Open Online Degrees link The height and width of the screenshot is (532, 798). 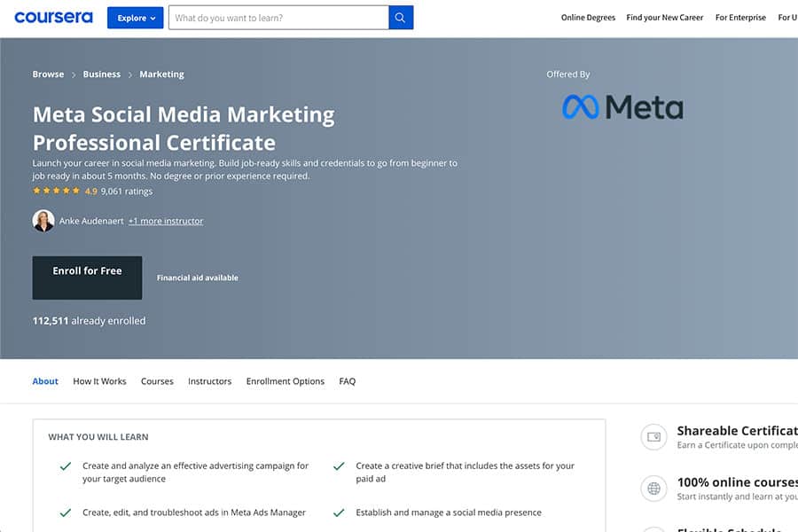point(588,18)
